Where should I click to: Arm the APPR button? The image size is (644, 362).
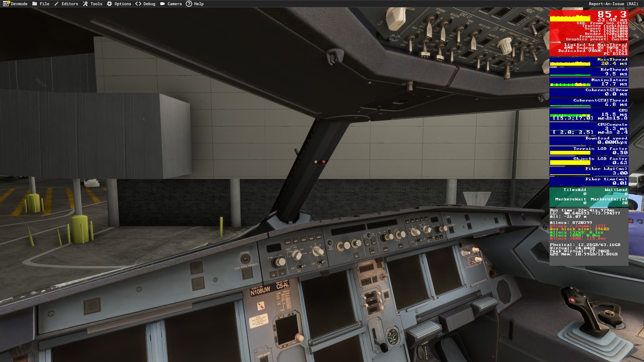pyautogui.click(x=400, y=246)
